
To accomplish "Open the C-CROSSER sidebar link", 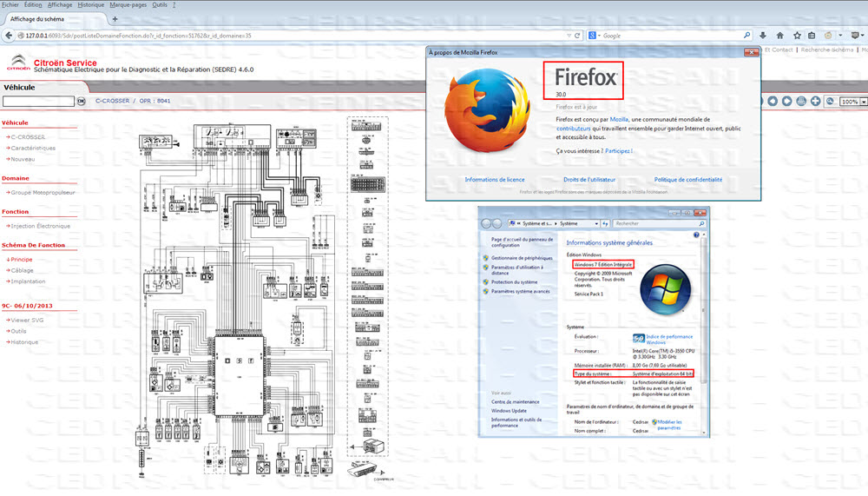I will 28,137.
